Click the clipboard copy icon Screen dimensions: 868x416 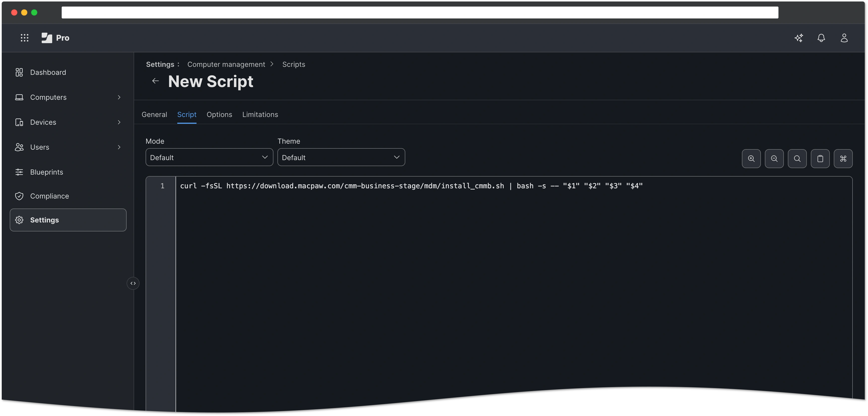pyautogui.click(x=820, y=159)
